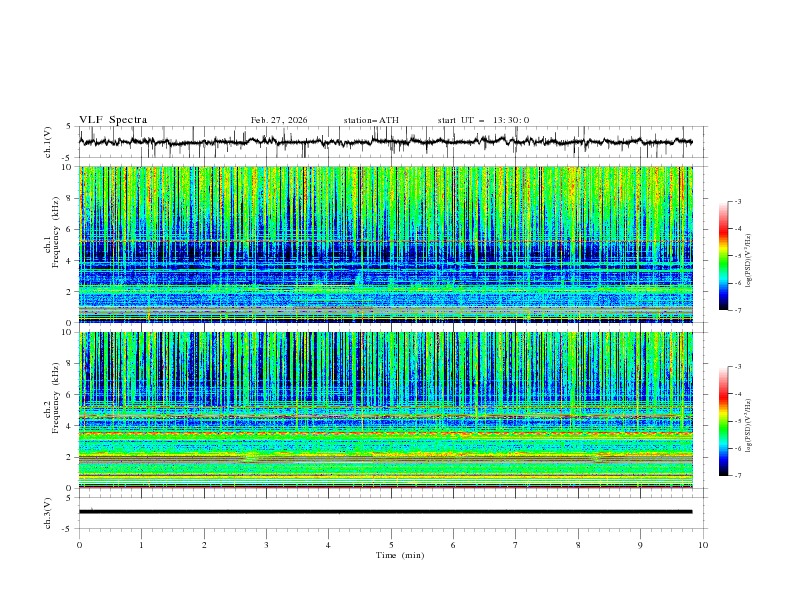The width and height of the screenshot is (792, 612).
Task: Click the time axis tick label "1"
Action: click(x=141, y=545)
